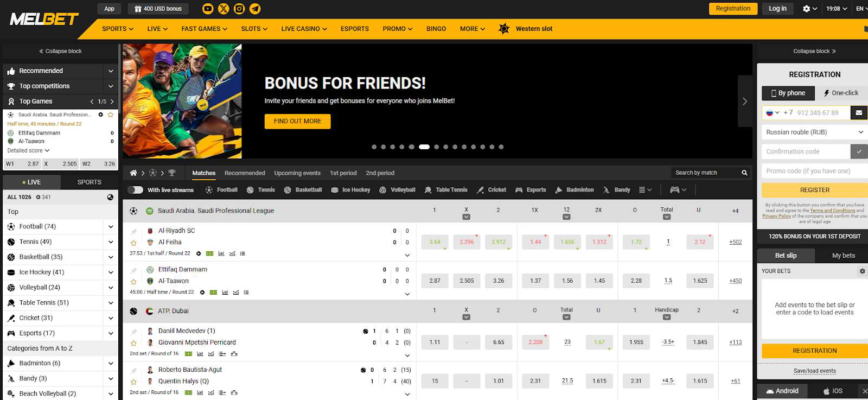Go to next banner slide arrow
This screenshot has width=868, height=400.
(745, 101)
